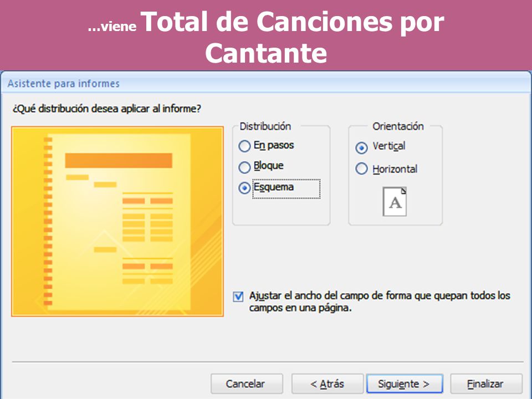
Task: Click the Cancelar button
Action: tap(247, 383)
